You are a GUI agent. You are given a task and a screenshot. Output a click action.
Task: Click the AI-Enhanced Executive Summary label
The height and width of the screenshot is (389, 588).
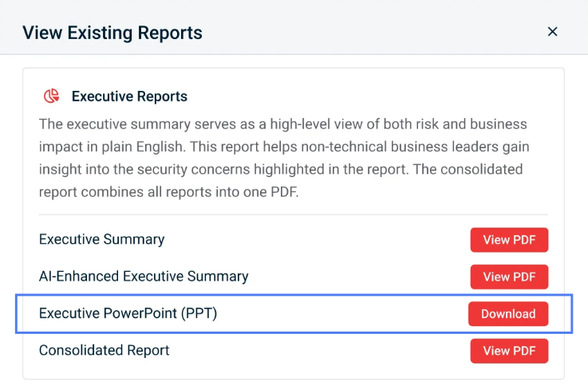click(x=144, y=277)
